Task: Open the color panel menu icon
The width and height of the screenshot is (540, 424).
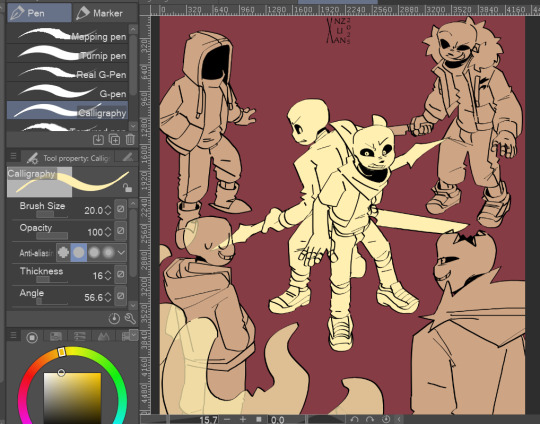Action: click(13, 335)
